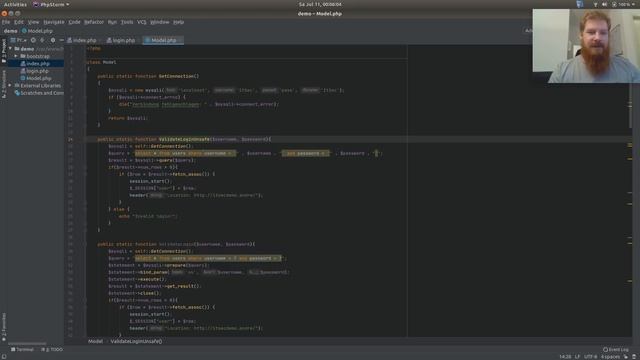Select login.php in project tree
Image resolution: width=640 pixels, height=360 pixels.
tap(36, 71)
